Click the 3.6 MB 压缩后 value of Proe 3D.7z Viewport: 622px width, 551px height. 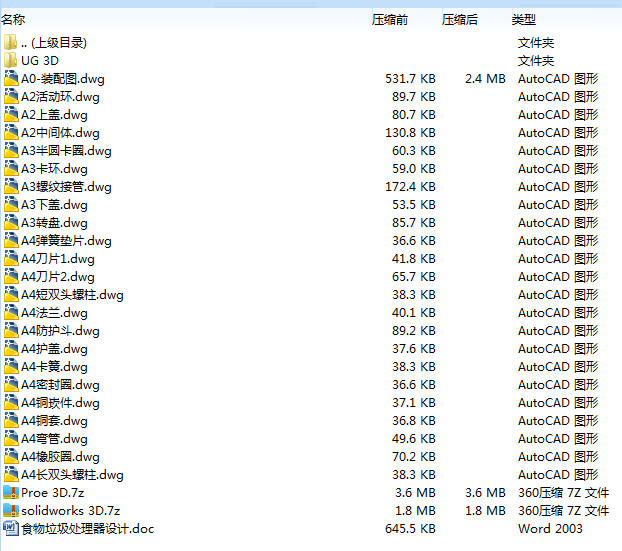point(485,493)
